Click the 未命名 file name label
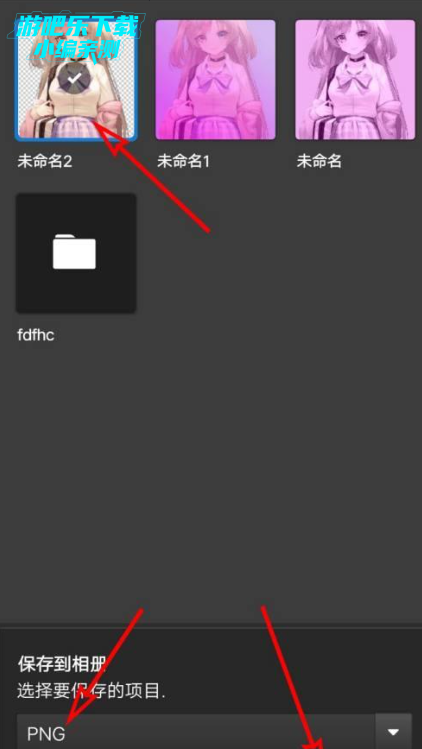Screen dimensions: 422x749 (319, 161)
